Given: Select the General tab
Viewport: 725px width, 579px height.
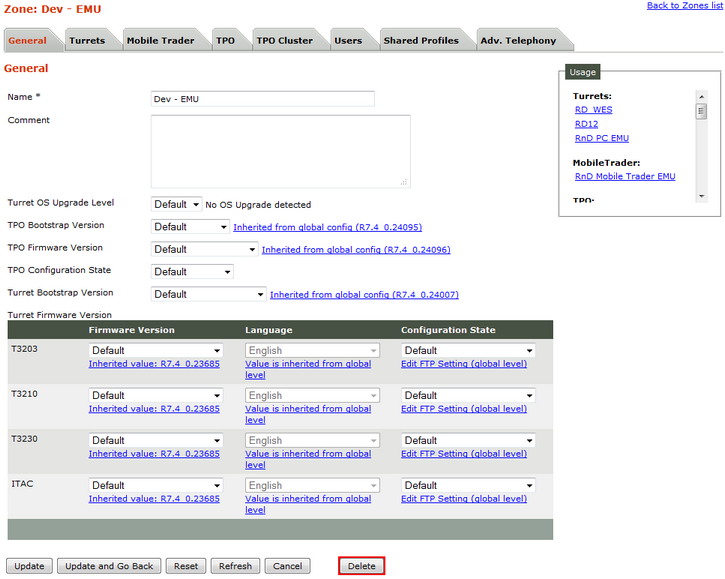Looking at the screenshot, I should click(27, 40).
